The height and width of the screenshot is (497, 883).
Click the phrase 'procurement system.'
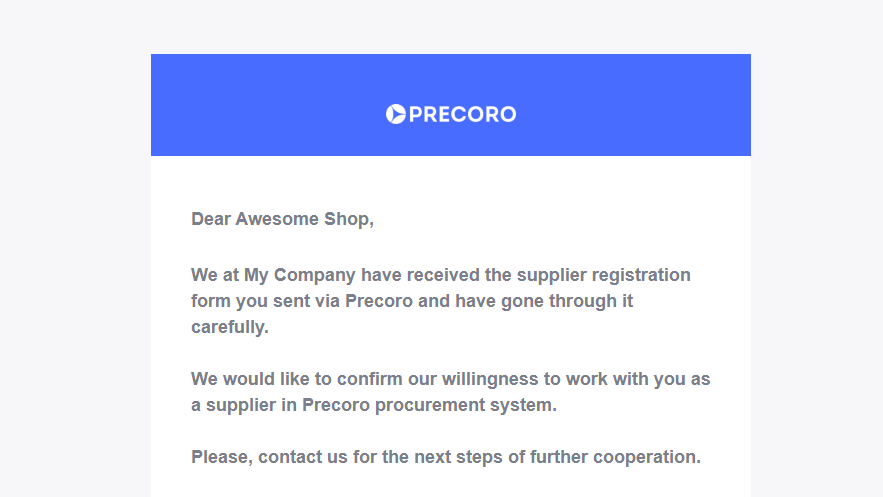pyautogui.click(x=466, y=405)
